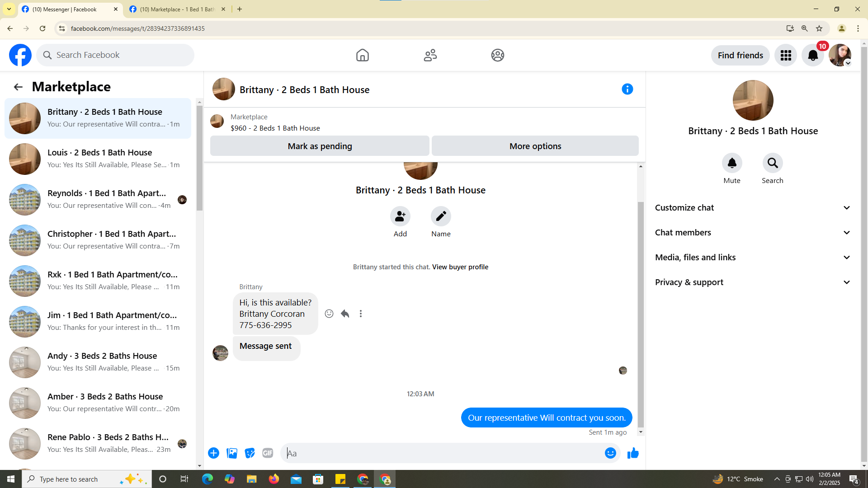
Task: Open View buyer profile link
Action: (460, 267)
